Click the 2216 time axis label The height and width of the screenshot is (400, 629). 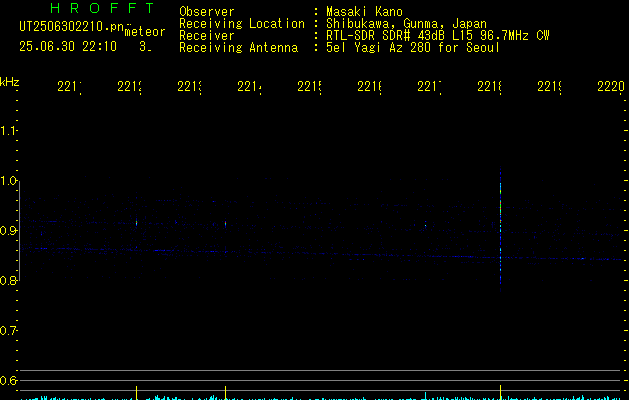coord(369,86)
